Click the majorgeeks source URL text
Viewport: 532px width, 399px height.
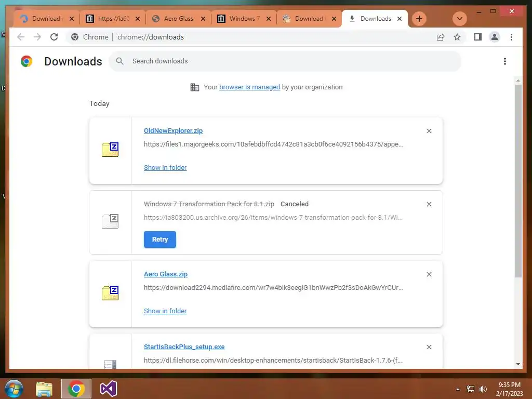click(273, 144)
